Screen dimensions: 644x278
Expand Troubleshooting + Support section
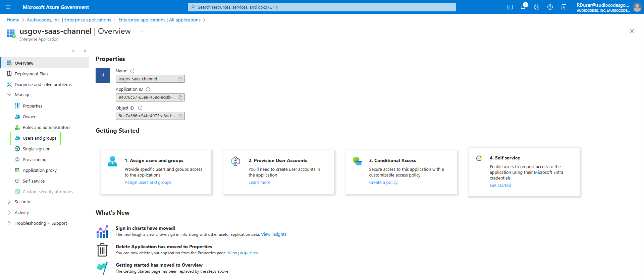pyautogui.click(x=9, y=223)
